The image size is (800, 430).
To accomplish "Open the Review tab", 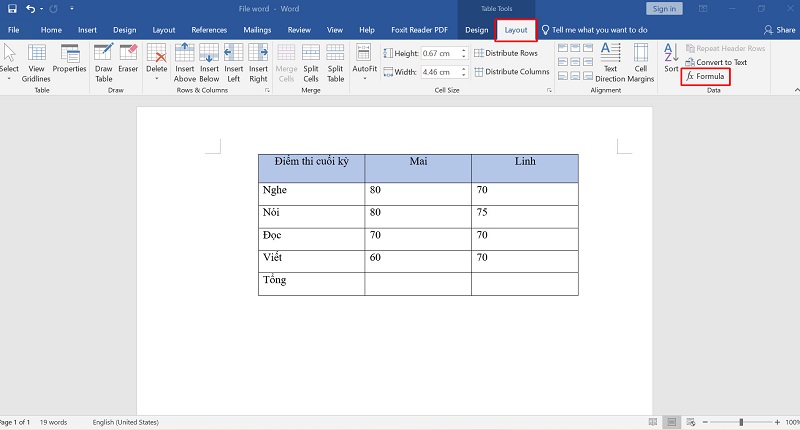I will click(x=299, y=30).
